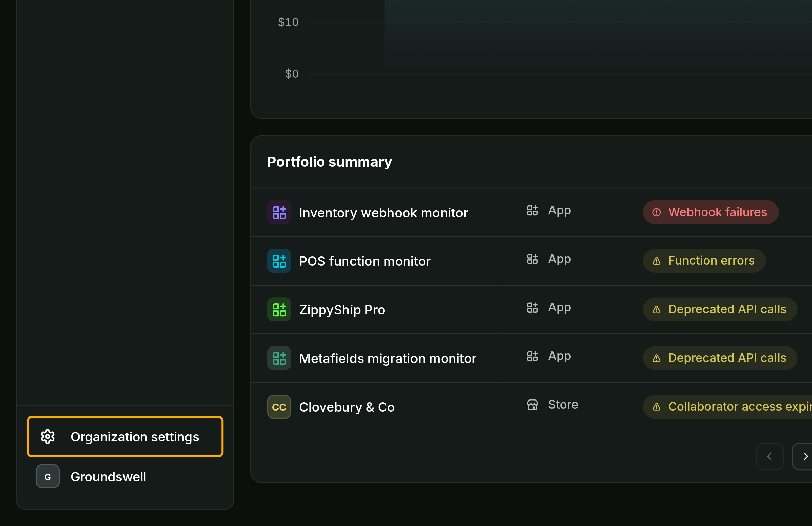Click the green ZippyShip Pro app icon

pyautogui.click(x=279, y=310)
